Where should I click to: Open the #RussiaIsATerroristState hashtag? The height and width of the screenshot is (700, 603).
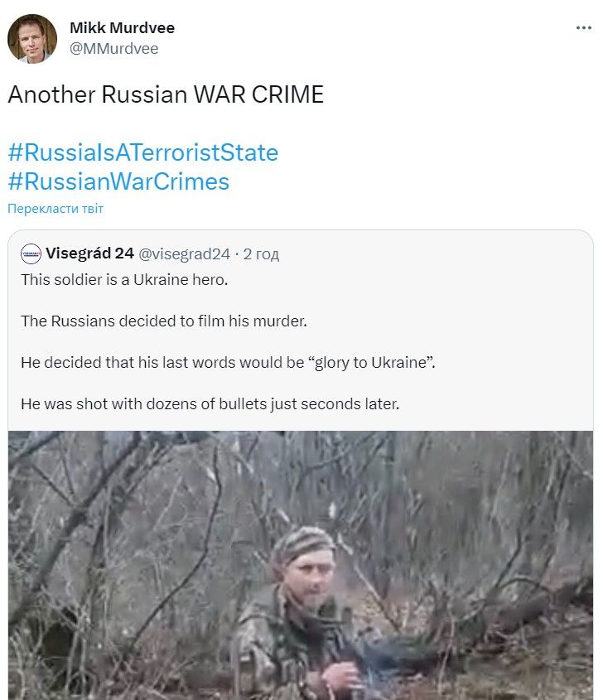[142, 152]
